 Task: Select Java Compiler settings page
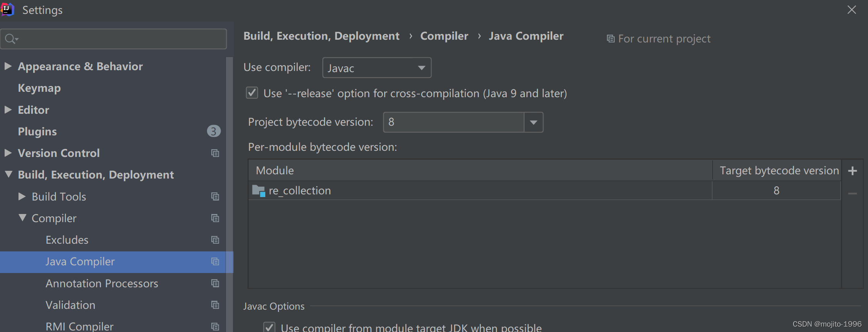116,262
